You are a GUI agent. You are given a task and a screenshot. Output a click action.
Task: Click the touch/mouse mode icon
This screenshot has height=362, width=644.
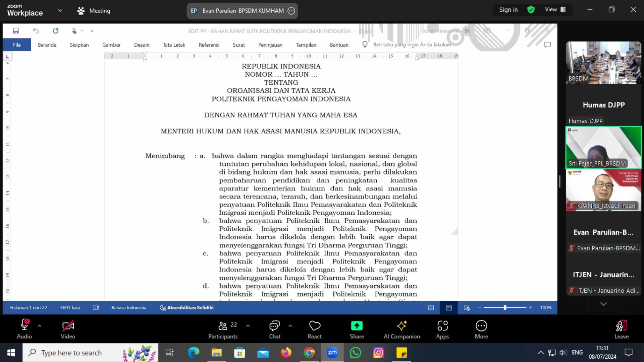tap(74, 31)
